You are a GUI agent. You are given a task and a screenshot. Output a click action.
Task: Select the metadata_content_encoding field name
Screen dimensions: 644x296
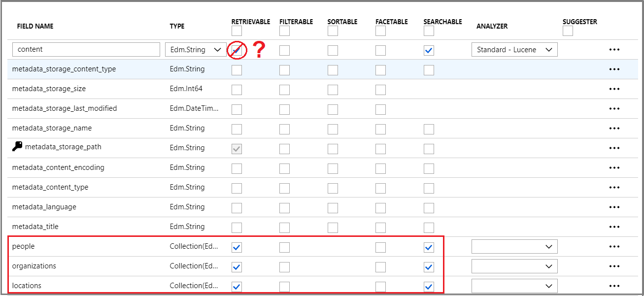(58, 167)
